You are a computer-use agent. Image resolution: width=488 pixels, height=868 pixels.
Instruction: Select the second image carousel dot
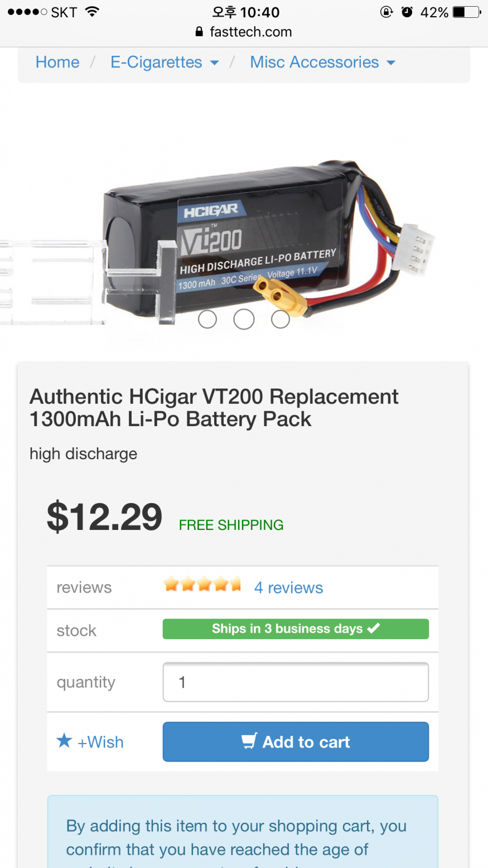click(x=244, y=319)
